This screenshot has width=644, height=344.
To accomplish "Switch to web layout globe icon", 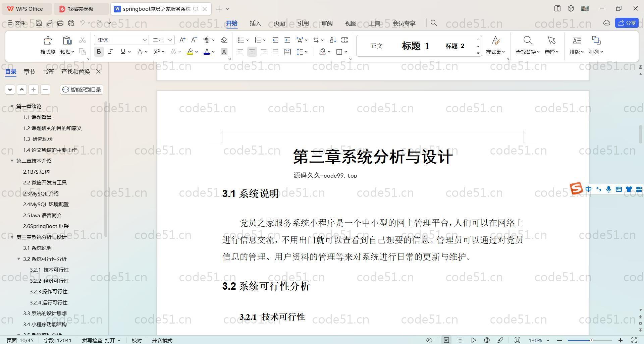I will [487, 340].
